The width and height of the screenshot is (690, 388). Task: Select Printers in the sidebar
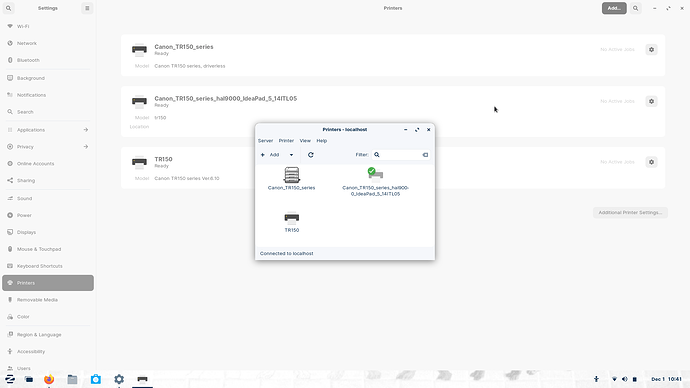tap(48, 283)
